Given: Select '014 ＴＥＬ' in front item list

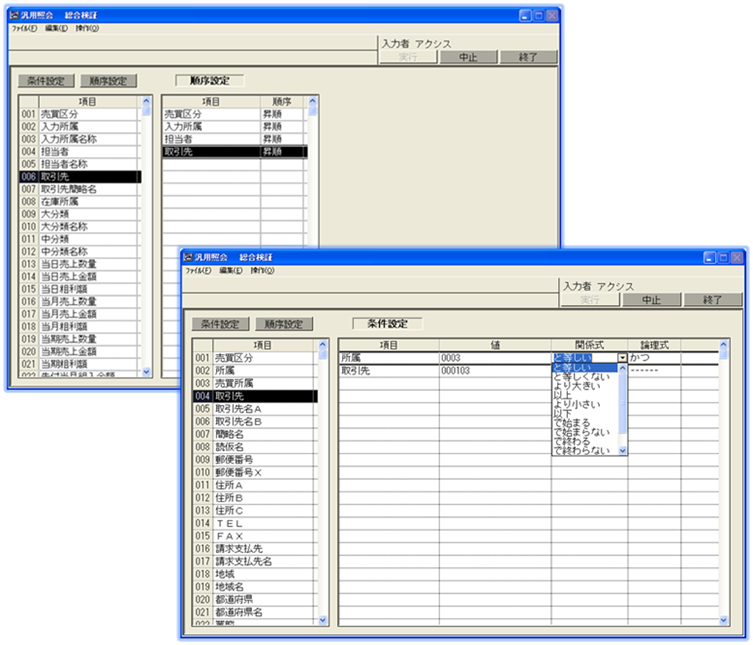Looking at the screenshot, I should [x=231, y=523].
